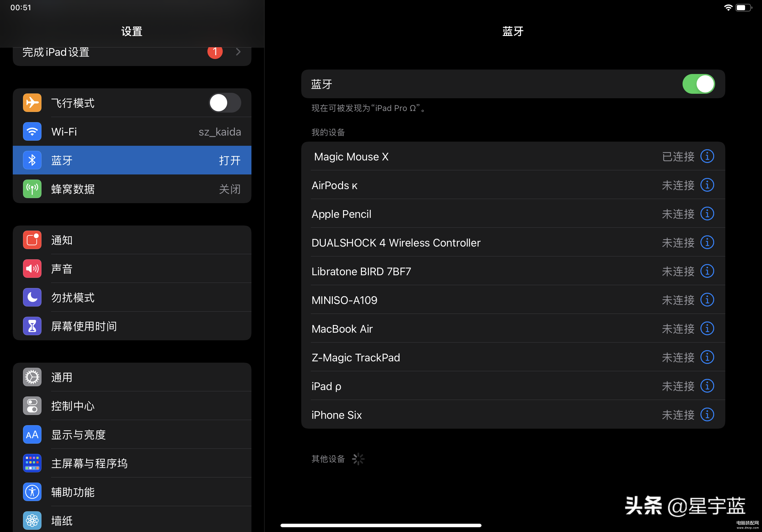Enable the 飞行模式 airplane mode switch
The width and height of the screenshot is (762, 532).
click(225, 103)
